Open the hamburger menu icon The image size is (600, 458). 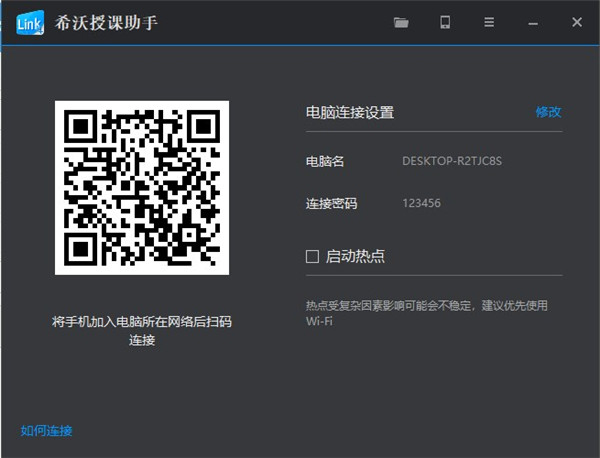489,22
